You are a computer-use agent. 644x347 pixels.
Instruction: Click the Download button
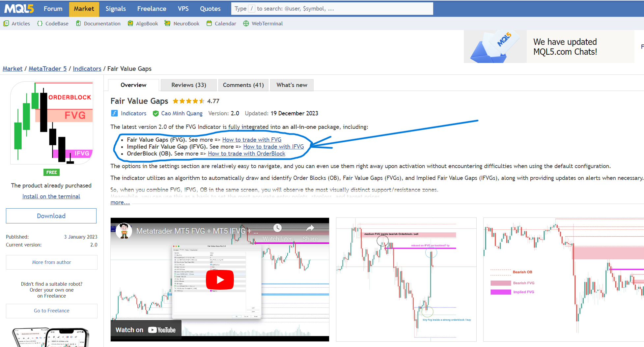click(x=51, y=216)
